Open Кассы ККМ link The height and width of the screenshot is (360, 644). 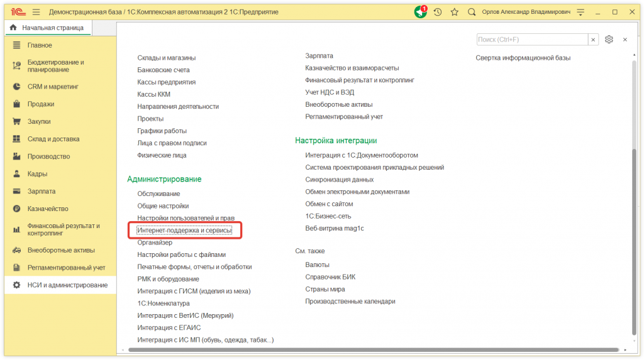pos(153,94)
